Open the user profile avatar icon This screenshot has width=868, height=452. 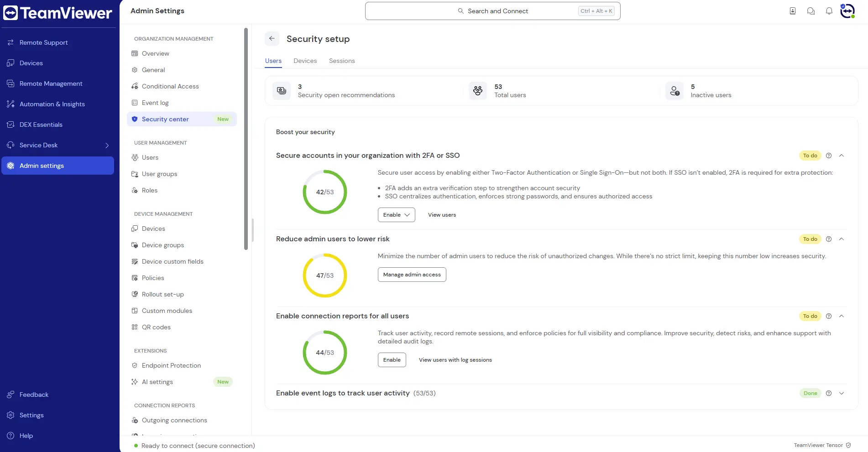(847, 11)
